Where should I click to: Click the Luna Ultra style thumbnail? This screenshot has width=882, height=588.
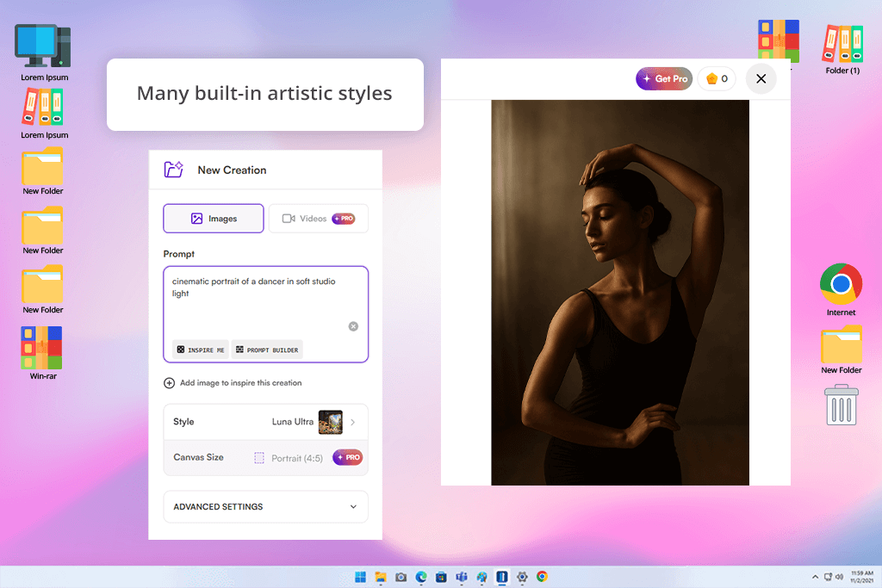pyautogui.click(x=330, y=422)
